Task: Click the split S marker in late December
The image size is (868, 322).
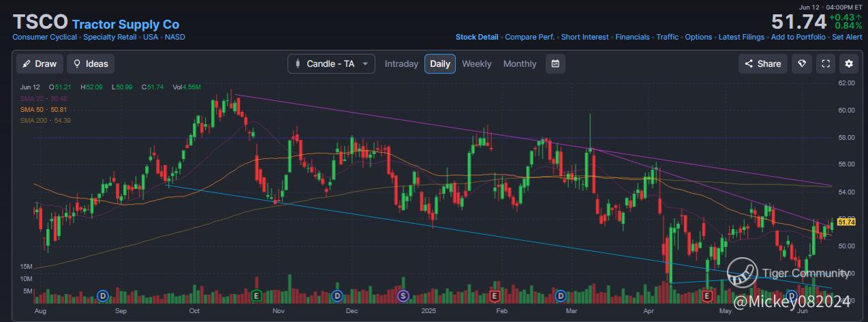Action: click(403, 296)
